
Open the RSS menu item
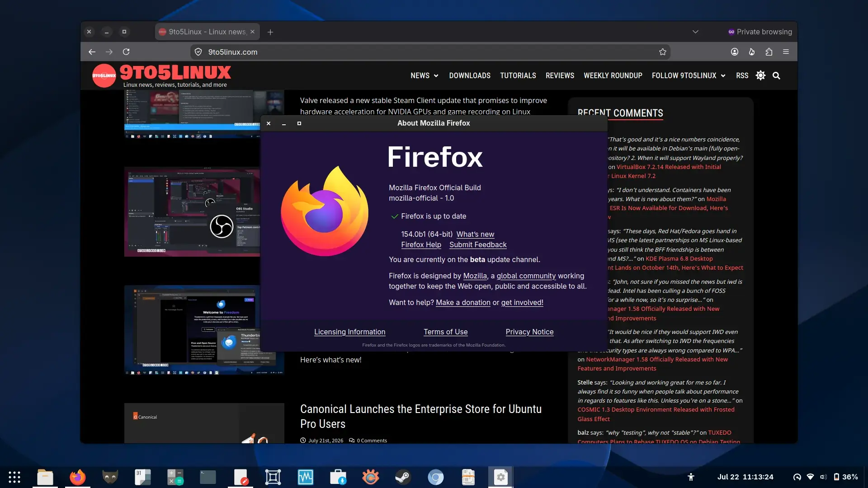point(742,75)
